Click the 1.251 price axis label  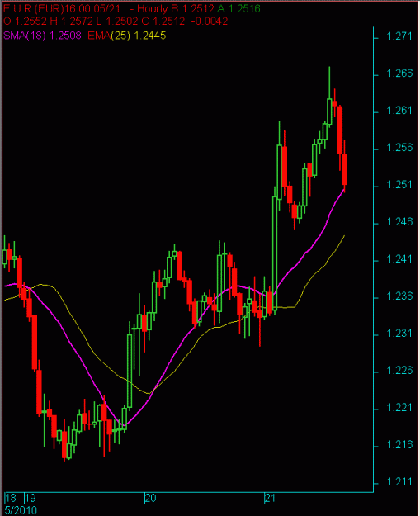pos(399,185)
